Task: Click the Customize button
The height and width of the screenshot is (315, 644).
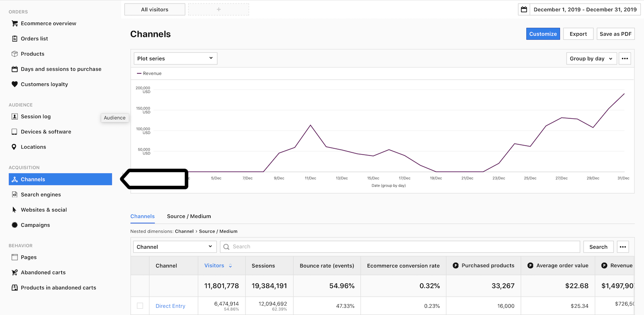Action: pos(543,34)
